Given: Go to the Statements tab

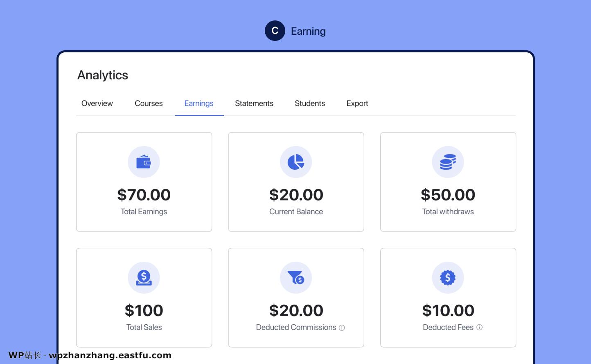Looking at the screenshot, I should pyautogui.click(x=254, y=103).
